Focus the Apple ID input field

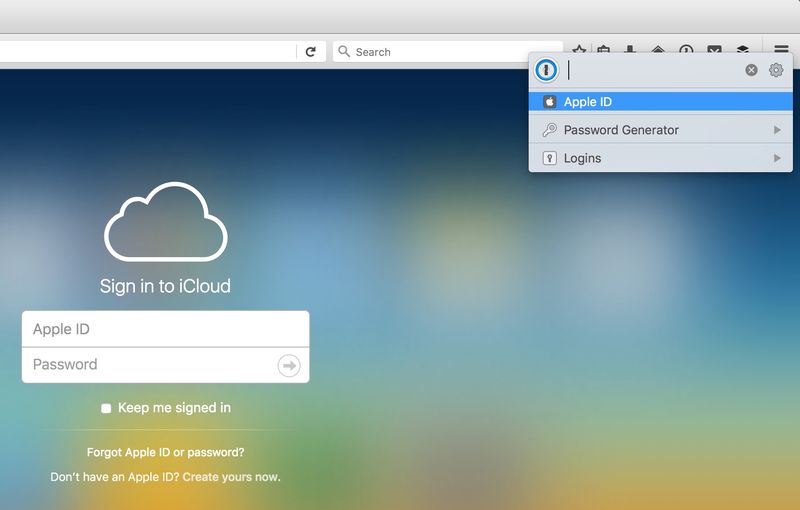click(165, 329)
